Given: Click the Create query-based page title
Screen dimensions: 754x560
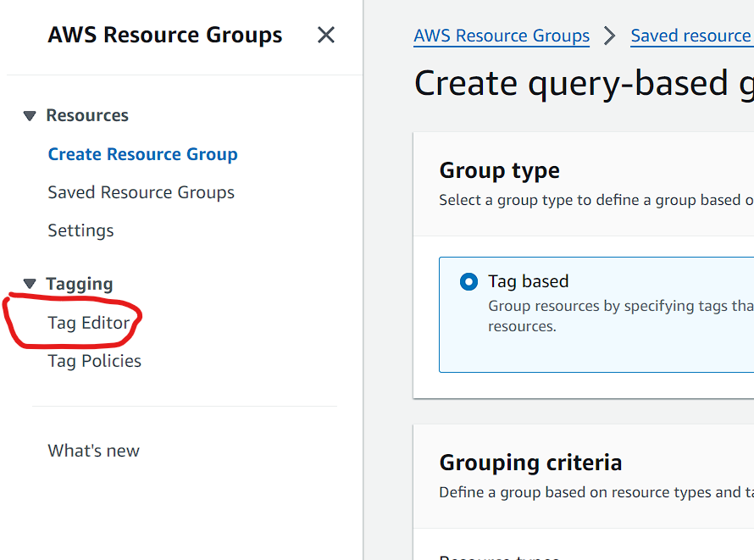Looking at the screenshot, I should point(584,83).
